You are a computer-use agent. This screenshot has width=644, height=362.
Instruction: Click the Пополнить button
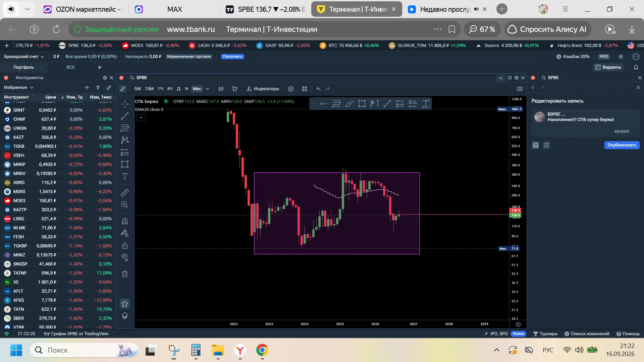tap(232, 57)
